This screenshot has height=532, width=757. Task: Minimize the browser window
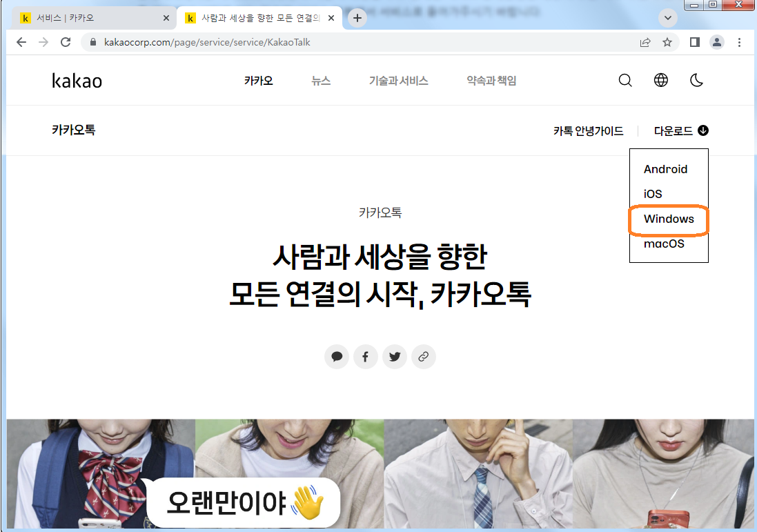pos(694,5)
